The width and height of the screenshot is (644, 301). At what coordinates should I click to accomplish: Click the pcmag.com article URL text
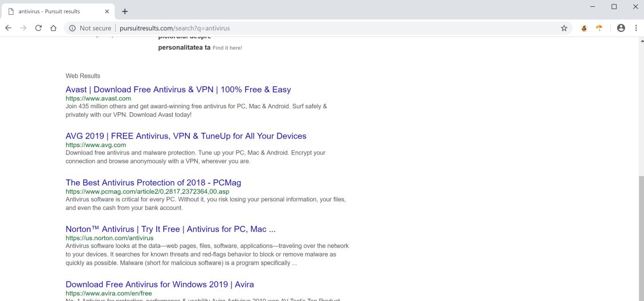(x=148, y=192)
